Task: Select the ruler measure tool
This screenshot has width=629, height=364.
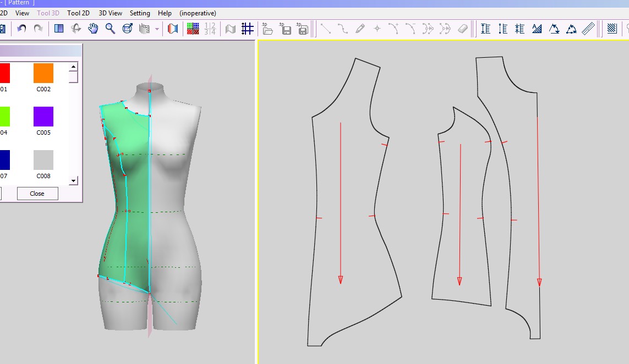Action: coord(588,29)
